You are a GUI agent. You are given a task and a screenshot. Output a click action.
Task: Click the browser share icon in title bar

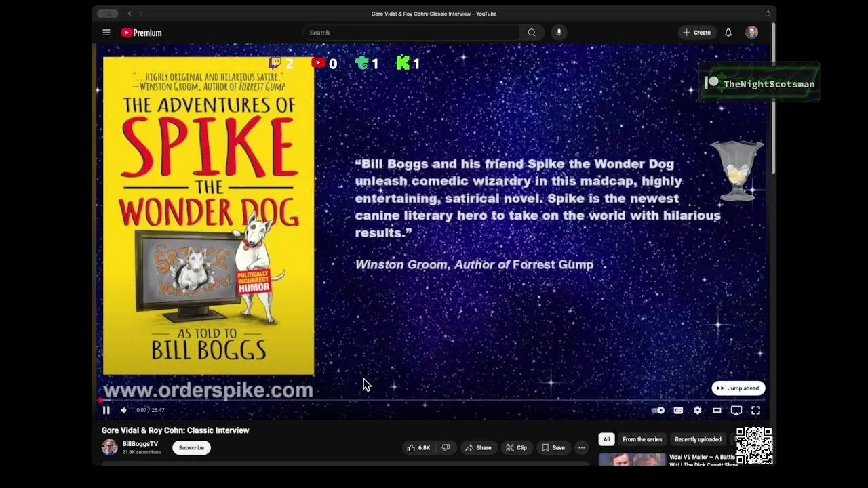[x=768, y=14]
